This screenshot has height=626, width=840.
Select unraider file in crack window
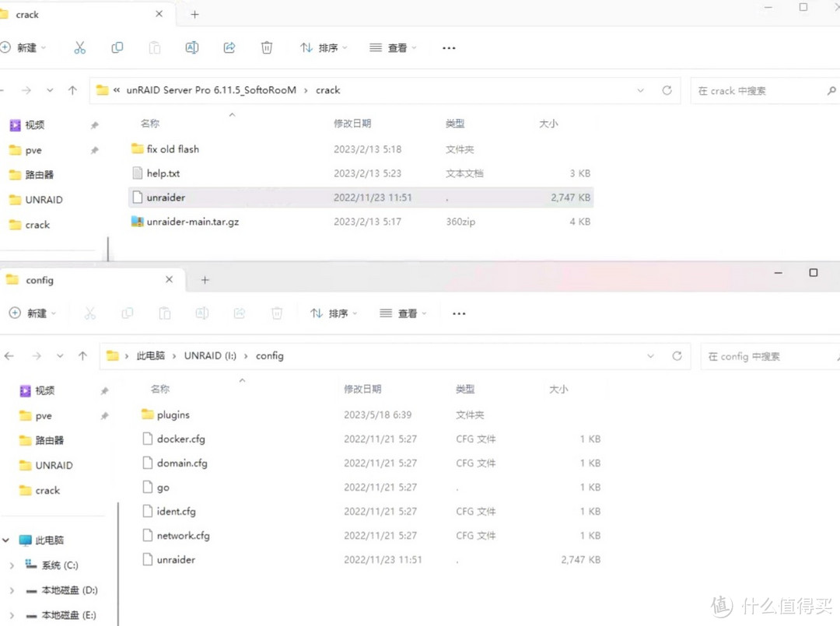(361, 197)
